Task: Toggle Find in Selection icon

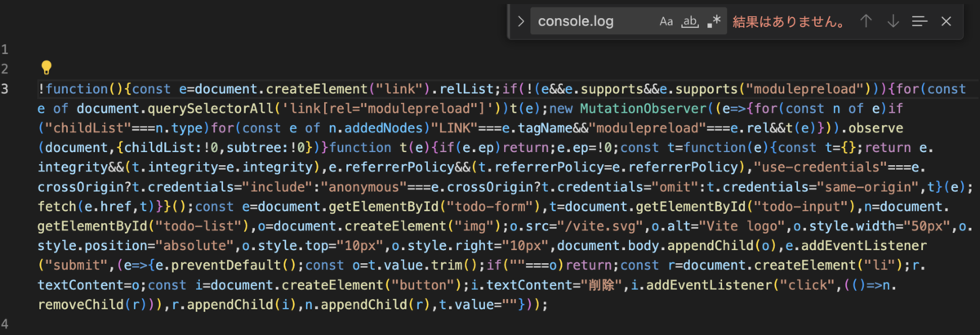Action: 920,21
